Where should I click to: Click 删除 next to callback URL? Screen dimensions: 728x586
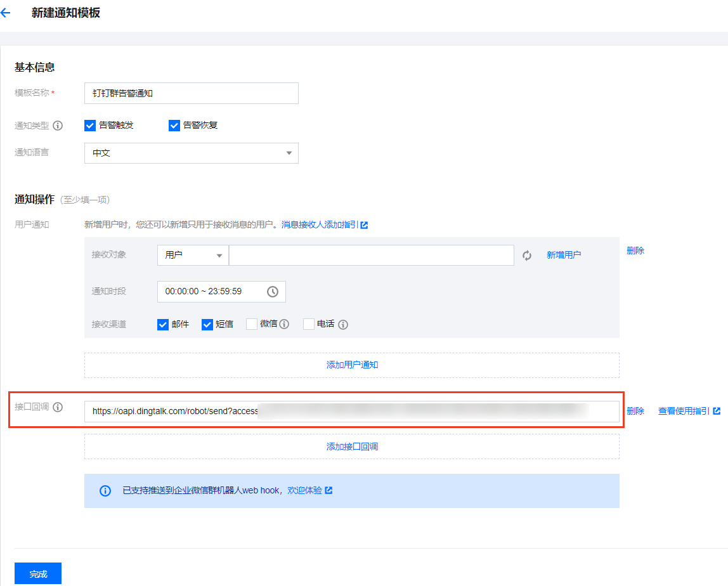click(x=635, y=411)
